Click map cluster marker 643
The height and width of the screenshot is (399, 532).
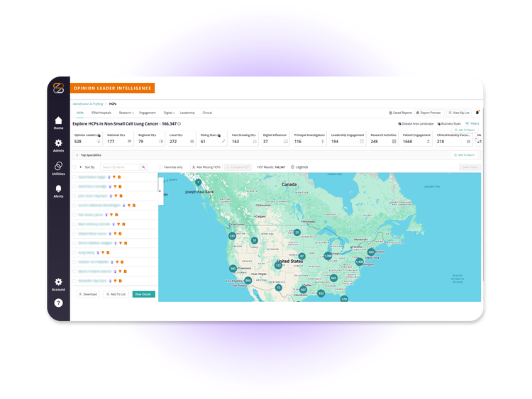pos(333,278)
